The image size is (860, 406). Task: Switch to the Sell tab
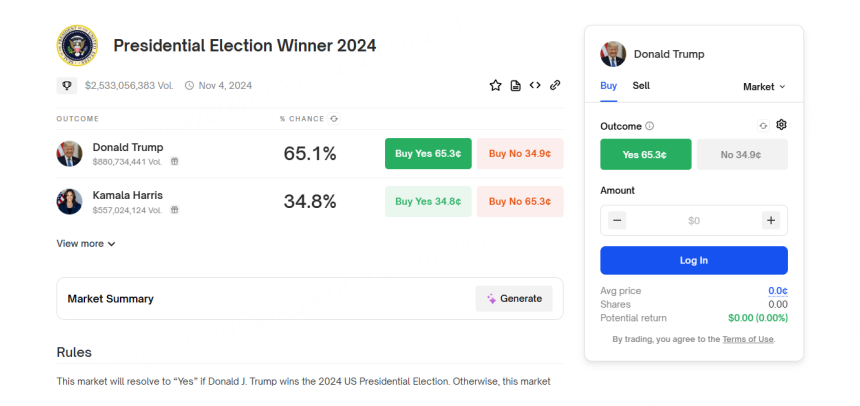click(x=641, y=86)
